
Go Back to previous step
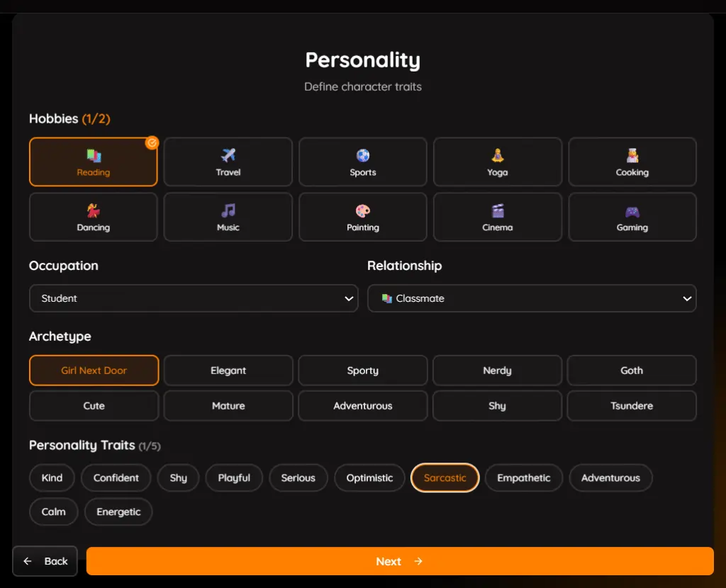[x=45, y=561]
